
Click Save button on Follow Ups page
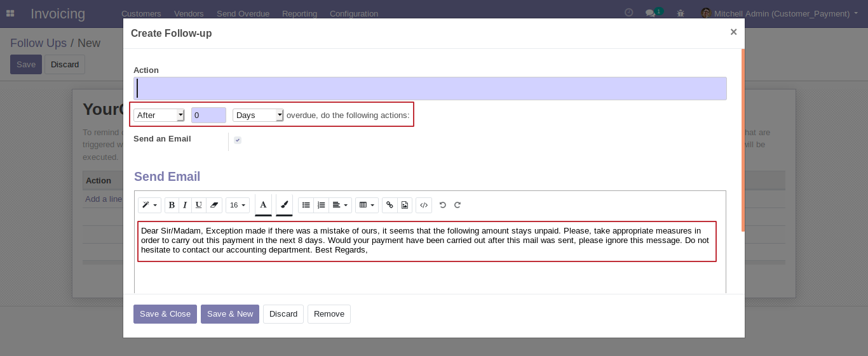click(x=26, y=65)
